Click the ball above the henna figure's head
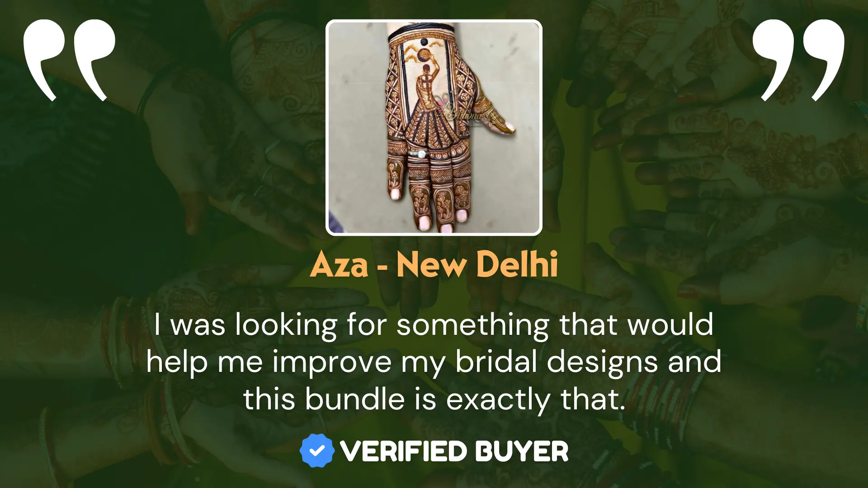868x488 pixels. 424,55
